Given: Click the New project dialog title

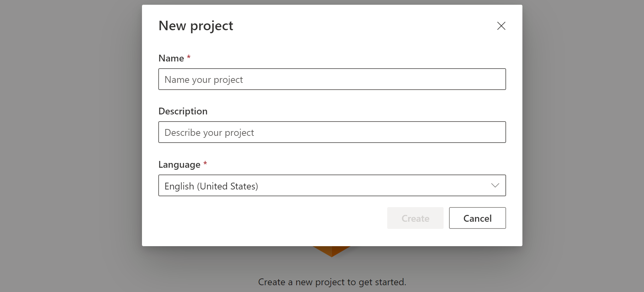Looking at the screenshot, I should (x=196, y=25).
